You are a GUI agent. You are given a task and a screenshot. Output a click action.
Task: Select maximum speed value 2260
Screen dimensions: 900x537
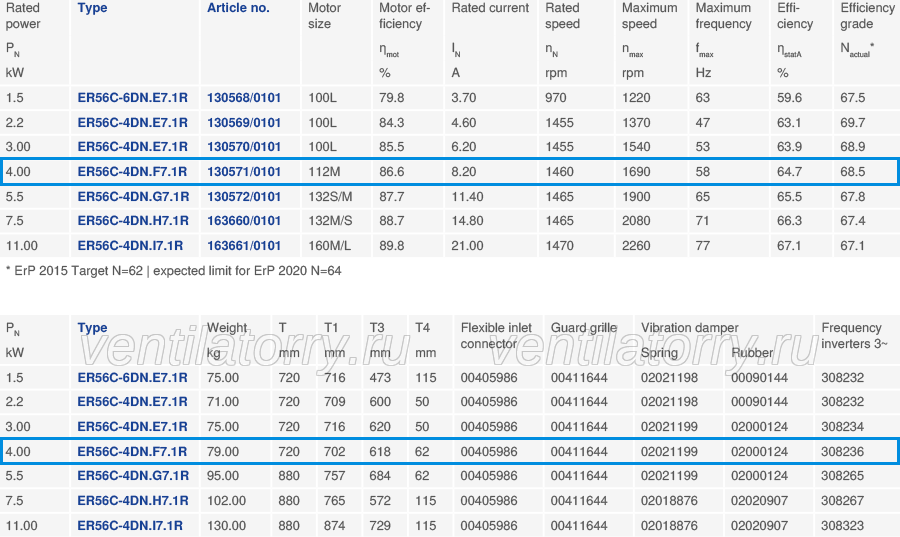pyautogui.click(x=637, y=246)
